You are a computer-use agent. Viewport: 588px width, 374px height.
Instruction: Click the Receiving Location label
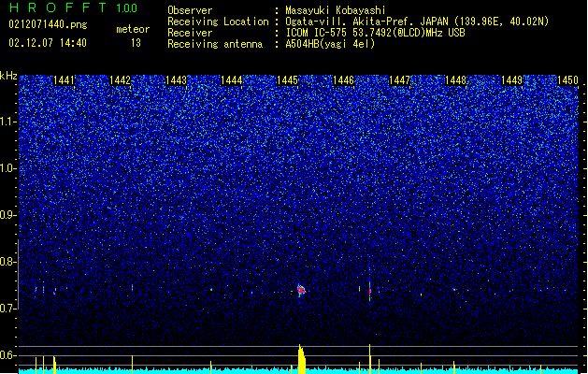click(x=218, y=22)
